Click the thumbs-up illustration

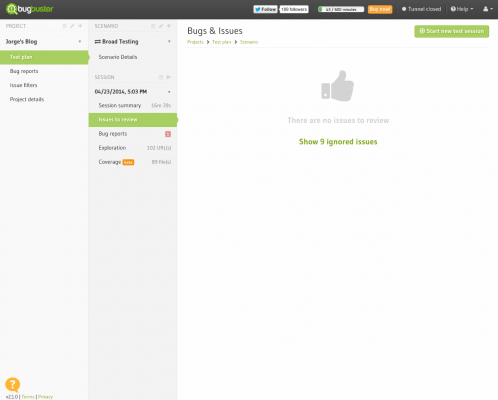pos(338,86)
